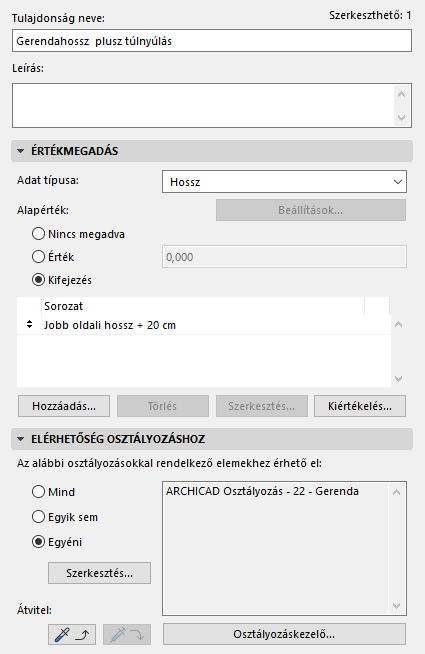Collapse the ÉRTÉKMEGADÁS section
The image size is (425, 654).
tap(20, 151)
